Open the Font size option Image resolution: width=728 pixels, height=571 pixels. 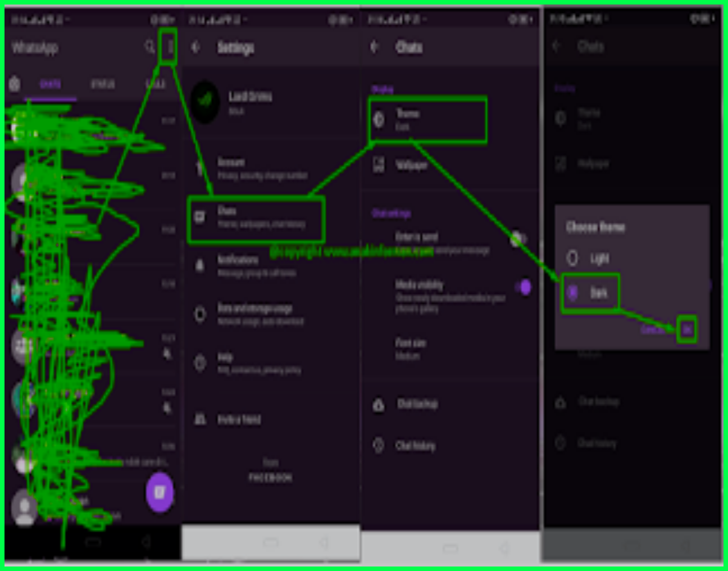tap(449, 348)
